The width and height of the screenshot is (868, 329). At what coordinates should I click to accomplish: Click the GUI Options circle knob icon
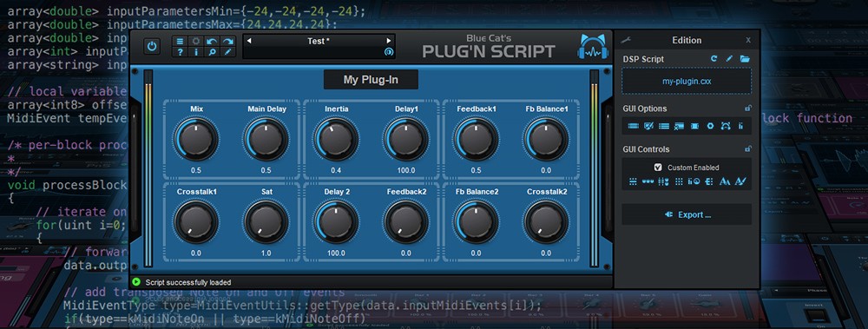click(x=710, y=126)
